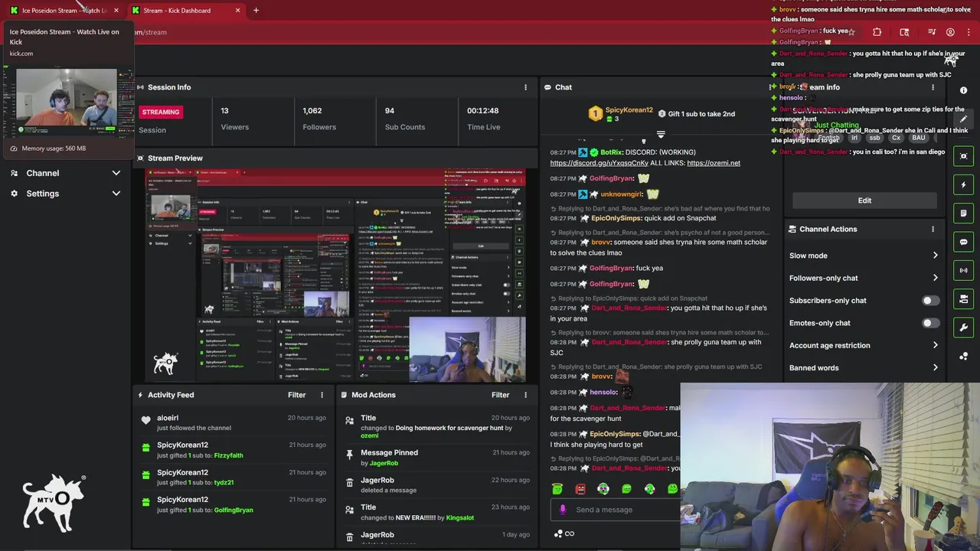Click unknowngirl username in chat

pos(621,194)
